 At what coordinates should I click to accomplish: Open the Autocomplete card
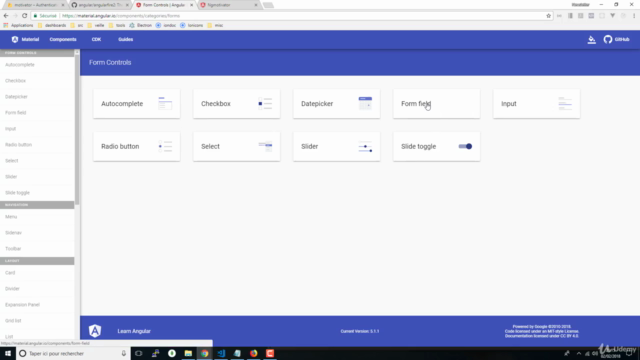pos(136,104)
